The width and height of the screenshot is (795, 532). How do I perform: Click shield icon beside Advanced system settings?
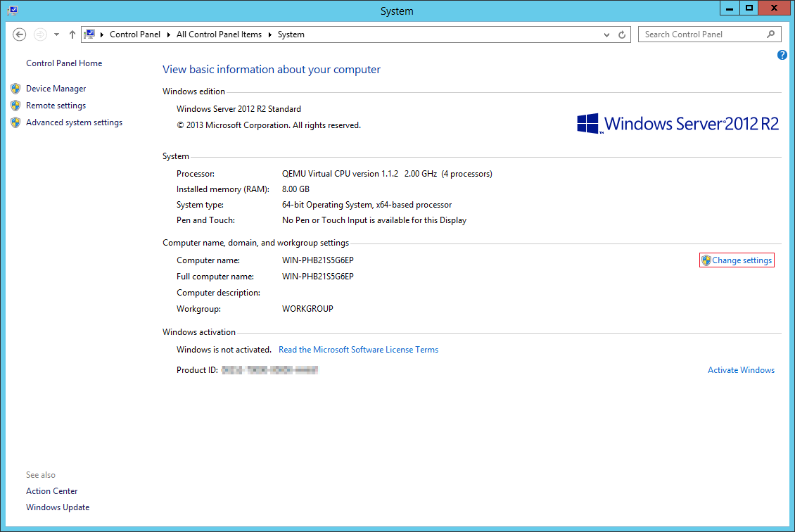pyautogui.click(x=15, y=122)
